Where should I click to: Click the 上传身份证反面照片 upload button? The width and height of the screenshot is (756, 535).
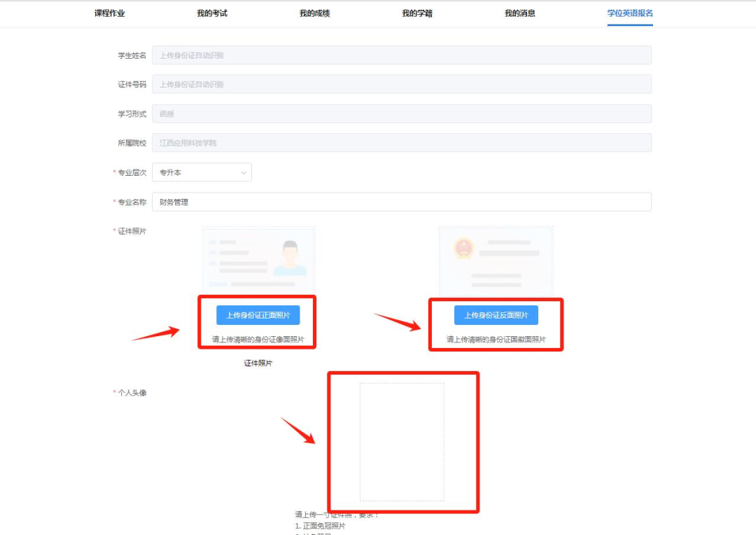[x=496, y=315]
